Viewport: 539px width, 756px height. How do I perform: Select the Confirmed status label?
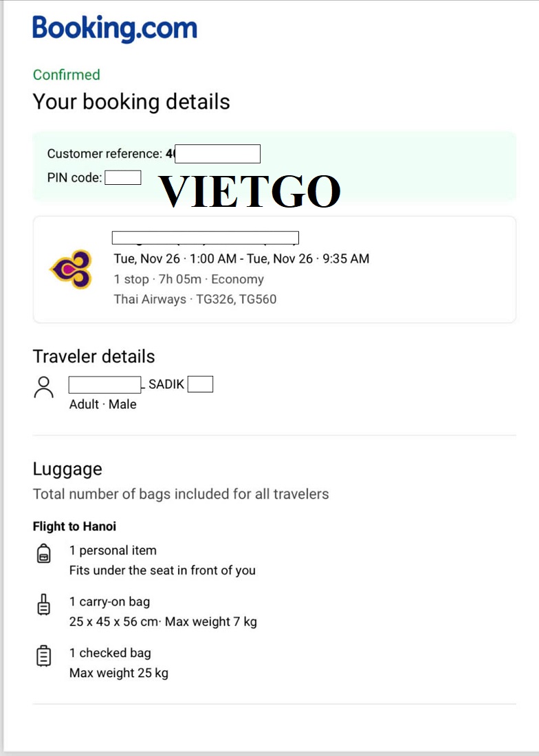pos(67,75)
